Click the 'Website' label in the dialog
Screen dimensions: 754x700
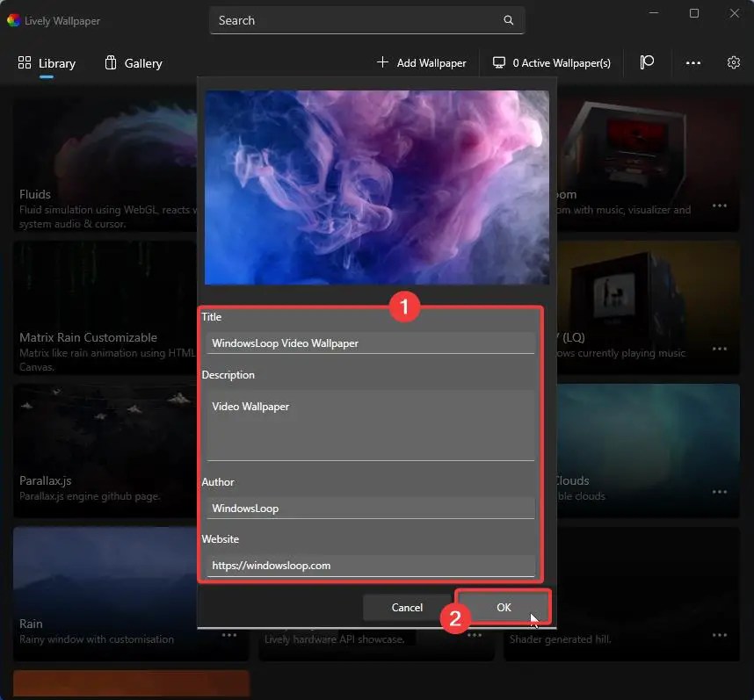click(x=221, y=539)
